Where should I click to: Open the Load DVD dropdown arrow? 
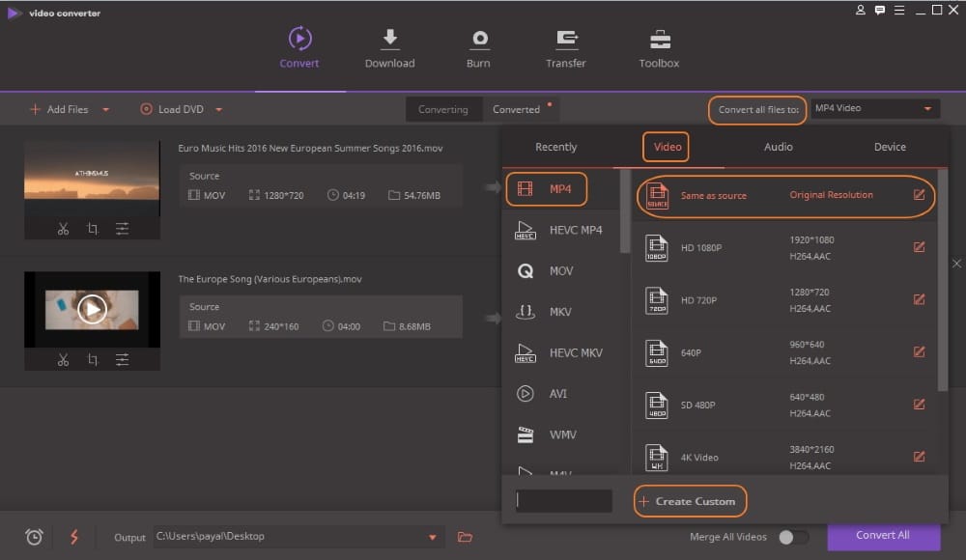pos(219,110)
